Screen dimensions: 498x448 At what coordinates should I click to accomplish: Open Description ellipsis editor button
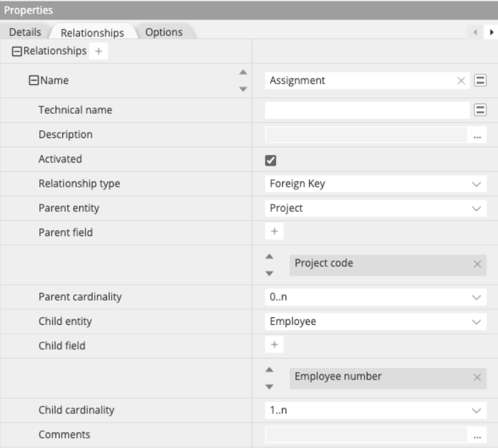[477, 135]
